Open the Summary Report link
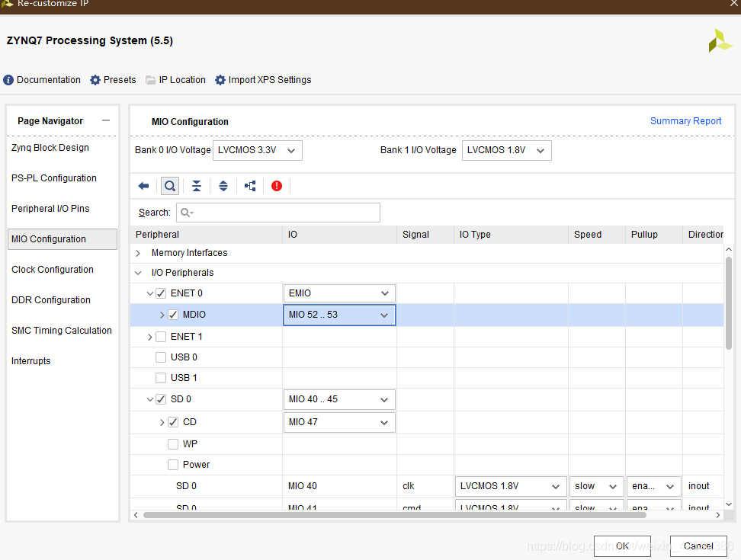741x560 pixels. 685,121
